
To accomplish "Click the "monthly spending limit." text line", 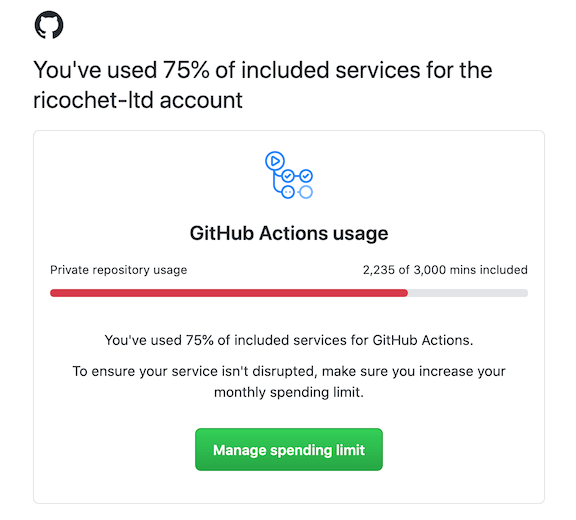I will [x=289, y=392].
